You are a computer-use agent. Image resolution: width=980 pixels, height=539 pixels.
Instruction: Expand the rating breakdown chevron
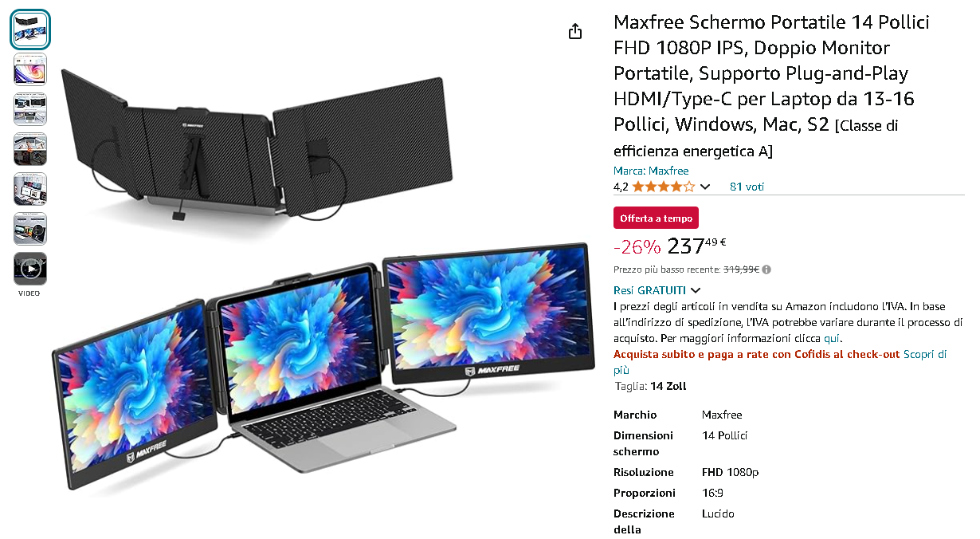click(x=704, y=187)
